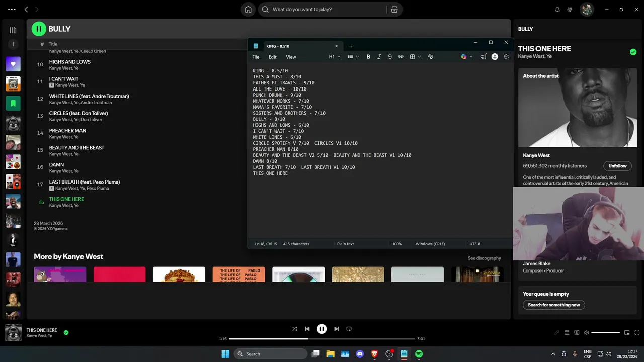
Task: Toggle repeat mode
Action: point(349,329)
